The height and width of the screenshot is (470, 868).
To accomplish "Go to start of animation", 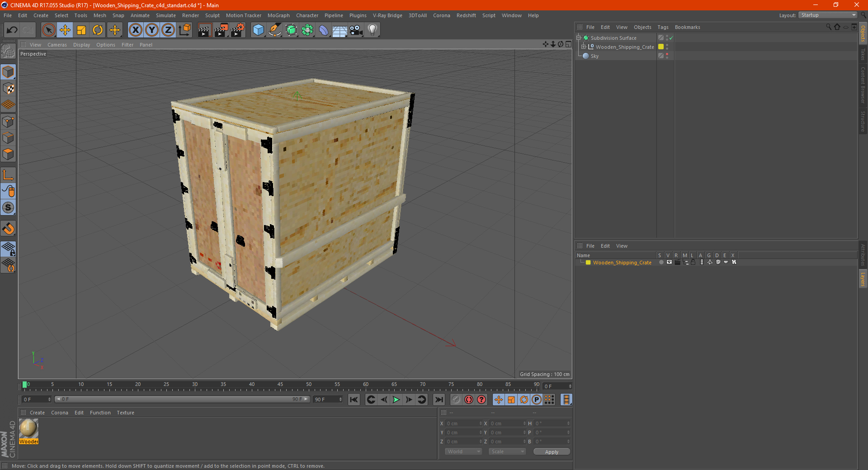I will tap(354, 399).
